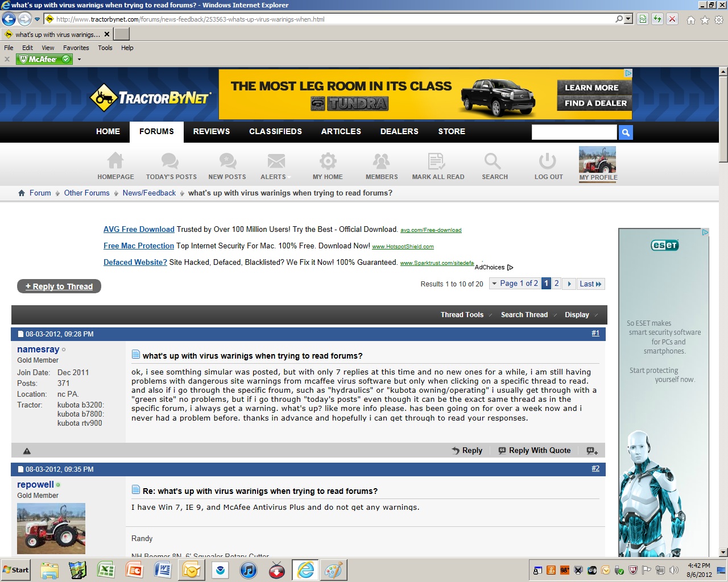Image resolution: width=728 pixels, height=582 pixels.
Task: Open Alerts envelope icon
Action: [276, 161]
